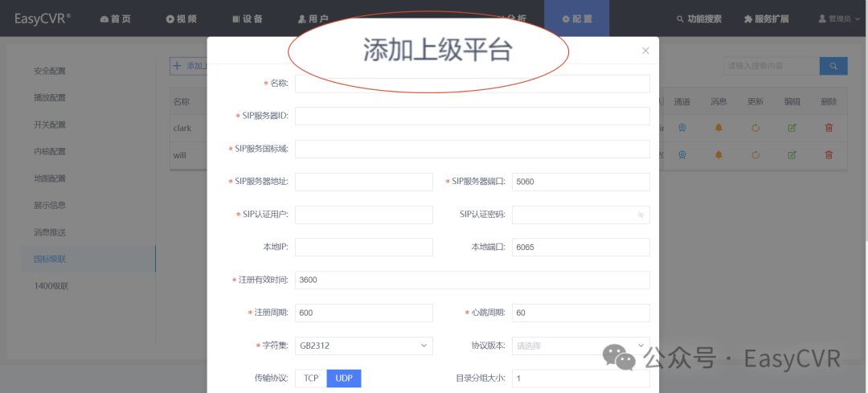Open 服务扩展 in the top bar
Viewport: 868px width, 393px height.
point(767,18)
